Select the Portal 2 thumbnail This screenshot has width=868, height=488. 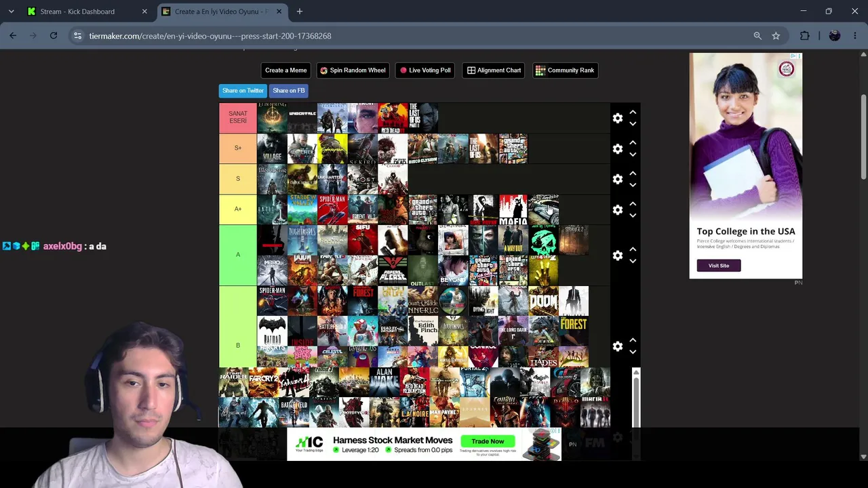[x=475, y=382]
